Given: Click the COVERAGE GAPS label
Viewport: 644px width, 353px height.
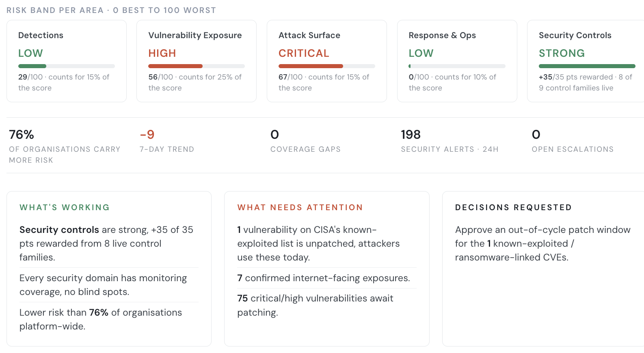Looking at the screenshot, I should click(x=305, y=149).
